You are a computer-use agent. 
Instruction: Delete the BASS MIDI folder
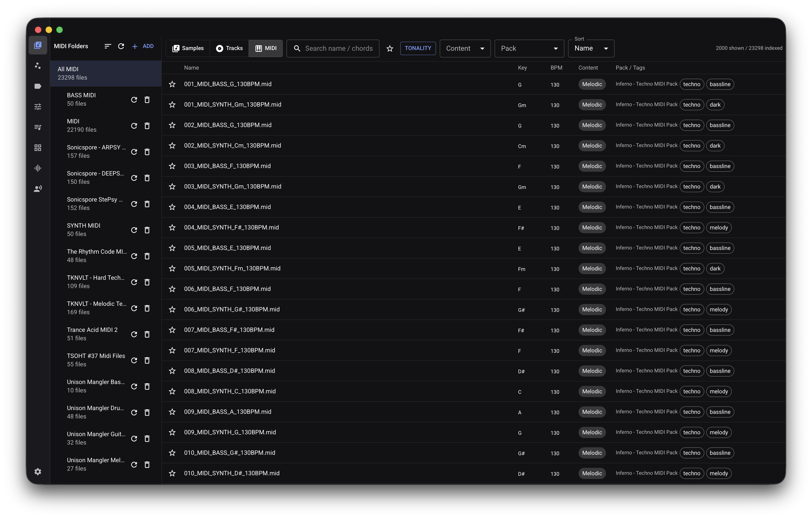[x=147, y=100]
